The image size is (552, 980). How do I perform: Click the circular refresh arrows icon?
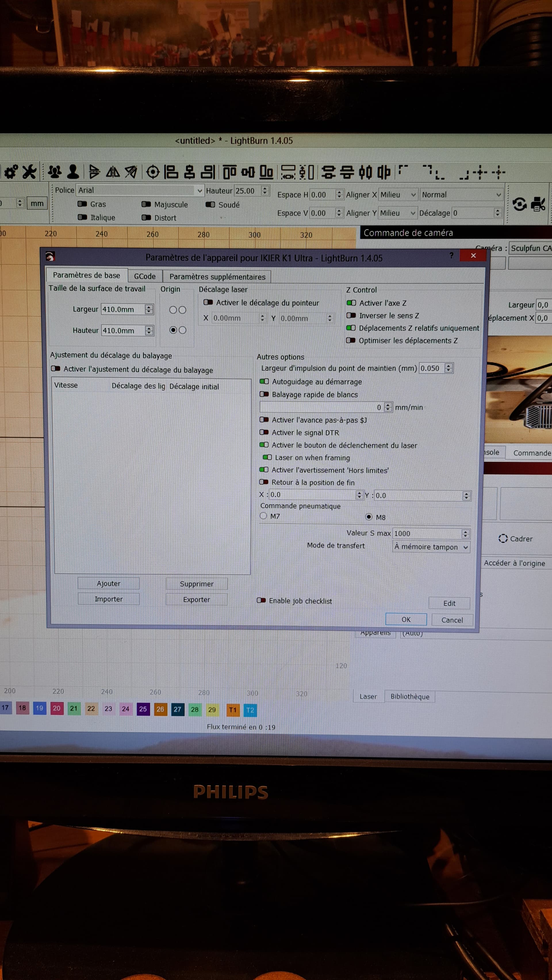click(519, 204)
